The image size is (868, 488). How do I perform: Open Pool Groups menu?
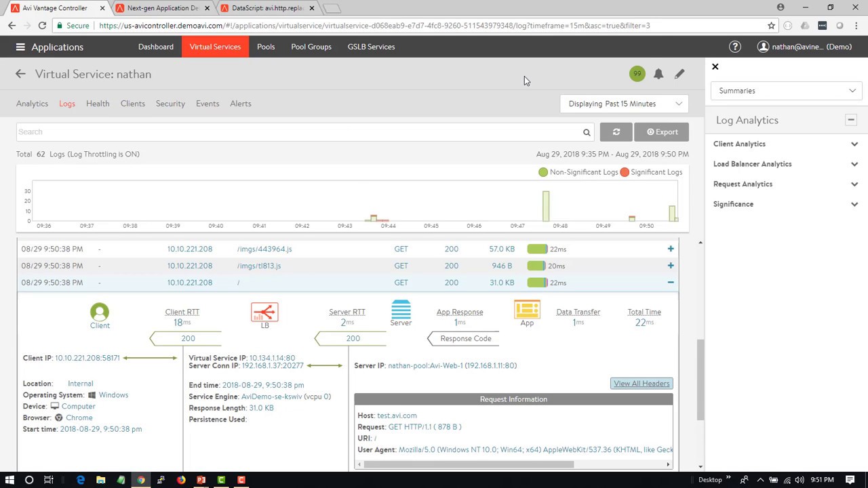tap(311, 47)
